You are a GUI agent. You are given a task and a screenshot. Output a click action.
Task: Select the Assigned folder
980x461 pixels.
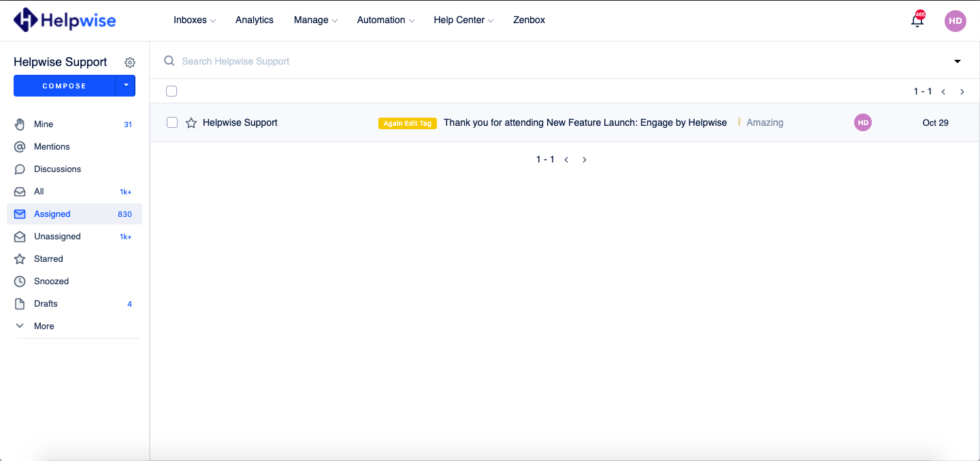tap(74, 214)
